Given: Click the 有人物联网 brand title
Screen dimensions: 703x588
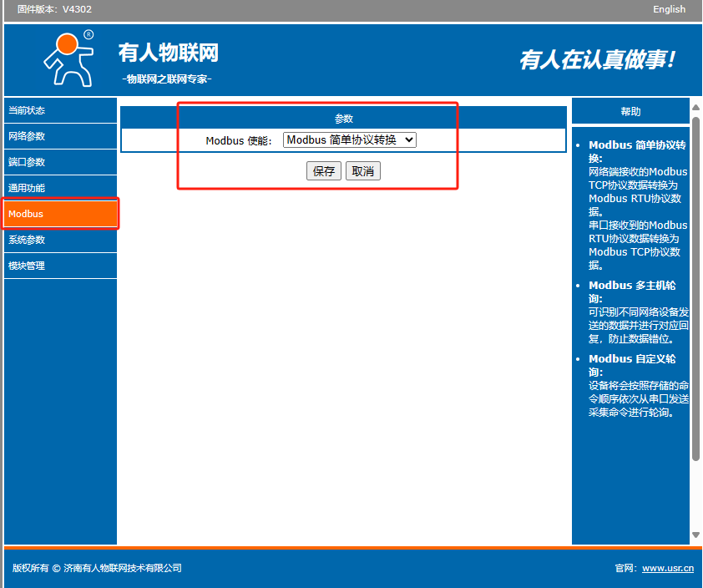Looking at the screenshot, I should pos(169,53).
